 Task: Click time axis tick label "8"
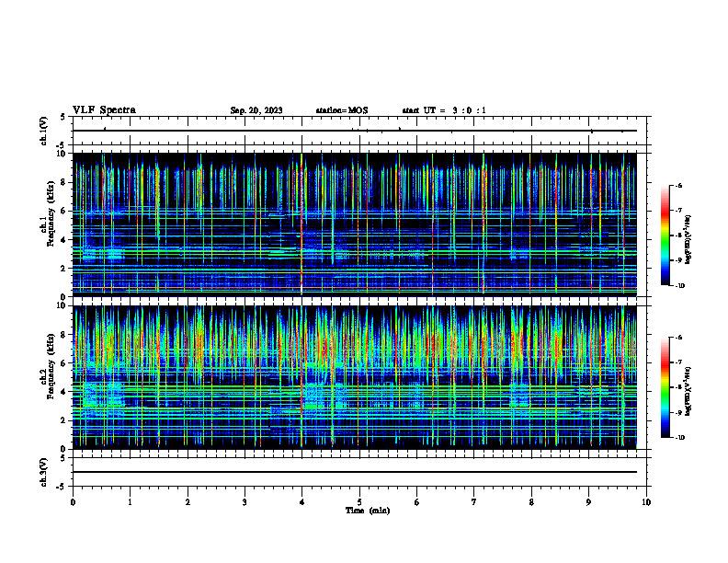[531, 502]
